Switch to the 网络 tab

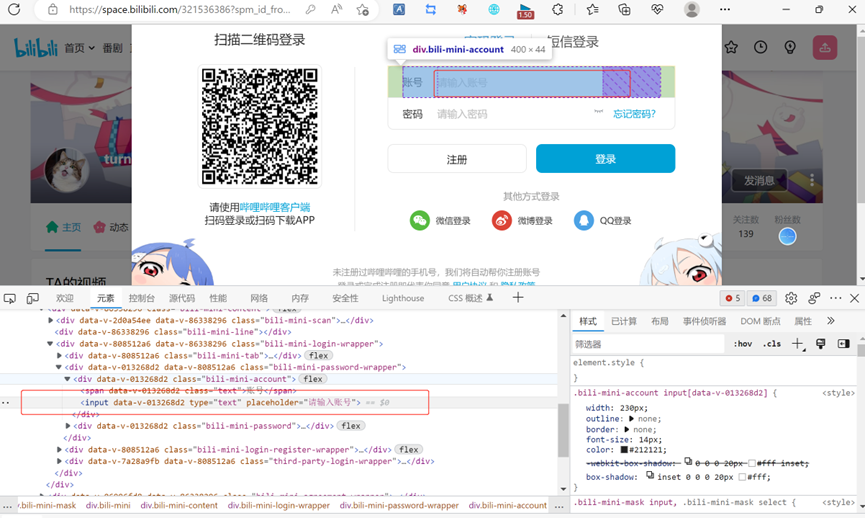(259, 298)
